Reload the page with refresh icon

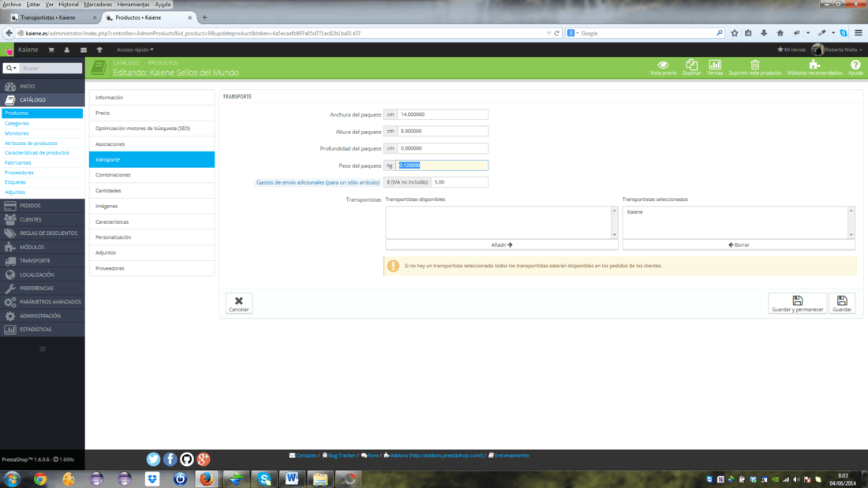557,33
